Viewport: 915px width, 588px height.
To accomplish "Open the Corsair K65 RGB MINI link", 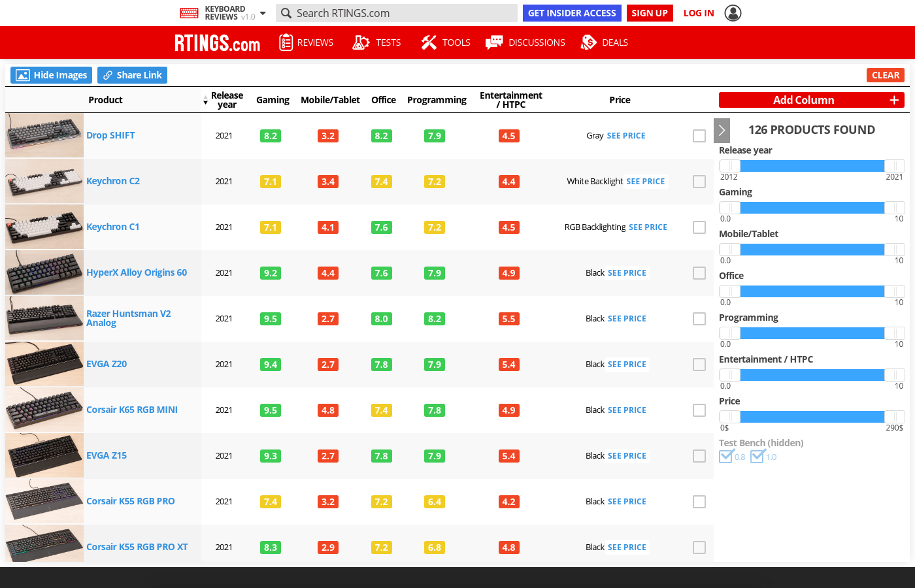I will coord(132,410).
